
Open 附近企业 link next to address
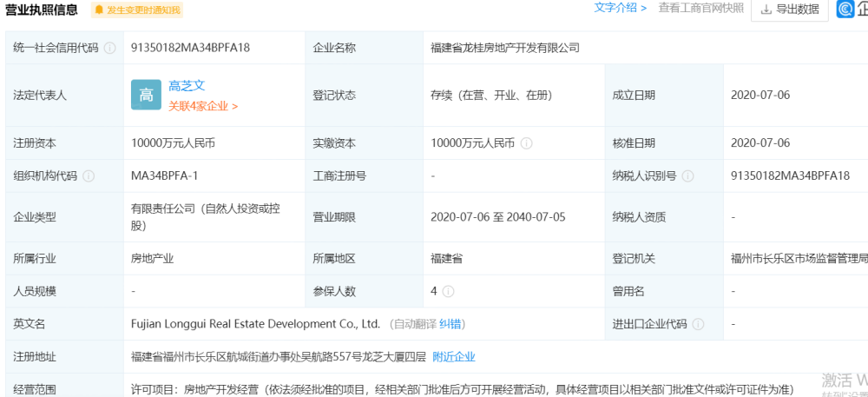tap(454, 357)
